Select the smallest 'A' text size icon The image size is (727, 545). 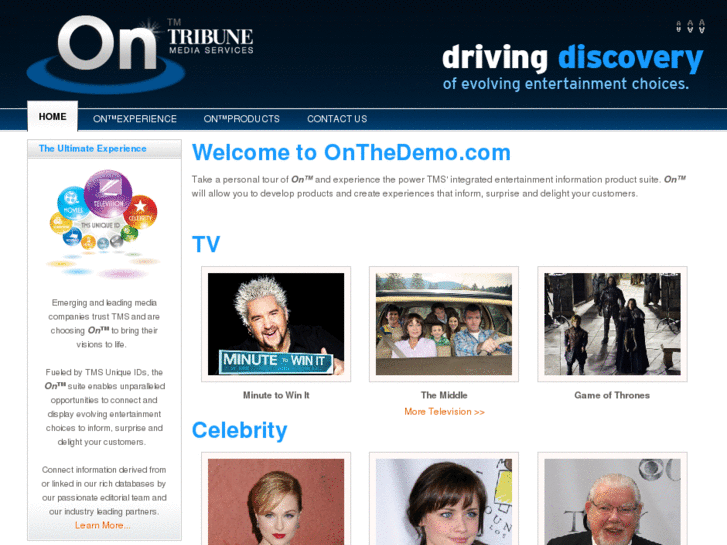point(678,26)
